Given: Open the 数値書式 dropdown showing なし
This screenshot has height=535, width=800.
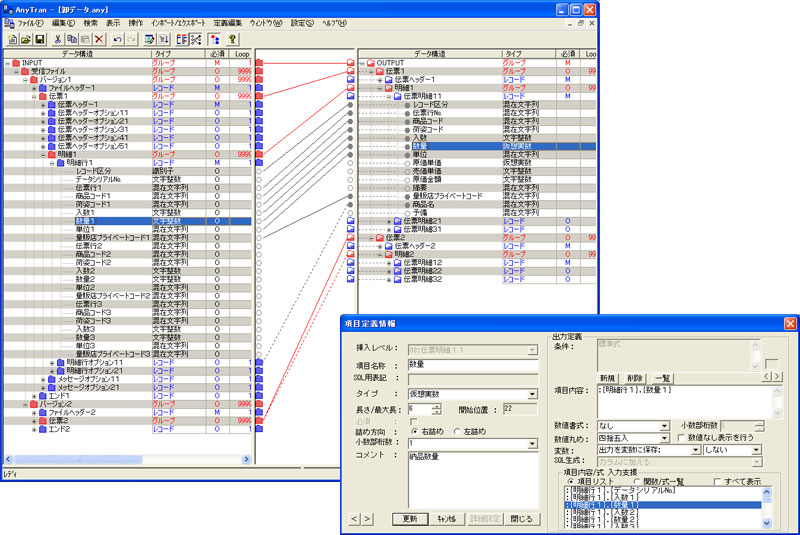Looking at the screenshot, I should coord(663,425).
